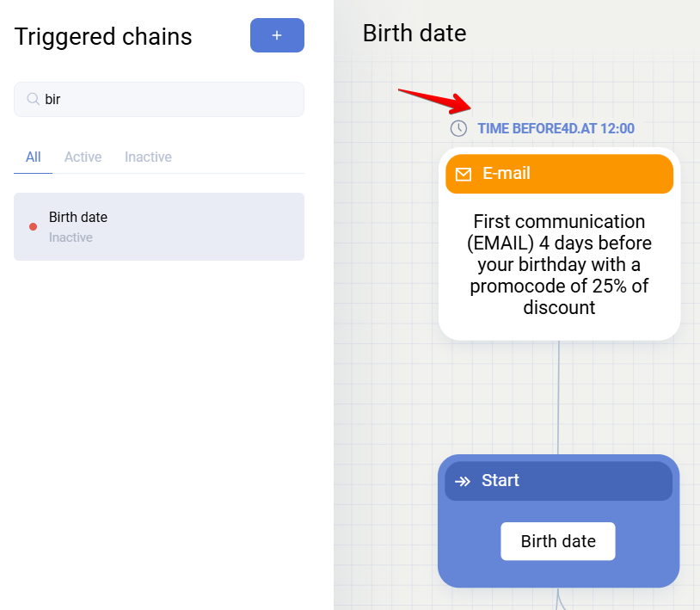Screen dimensions: 700x610
Task: Click the First communication description text
Action: pyautogui.click(x=559, y=264)
